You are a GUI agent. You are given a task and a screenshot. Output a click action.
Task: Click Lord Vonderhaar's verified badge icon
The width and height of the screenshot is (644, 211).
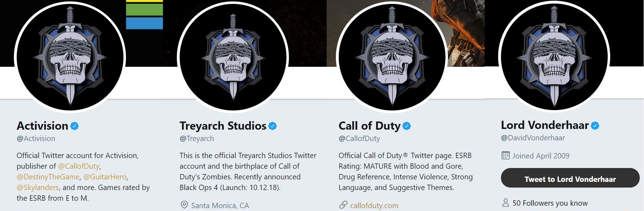(x=595, y=125)
